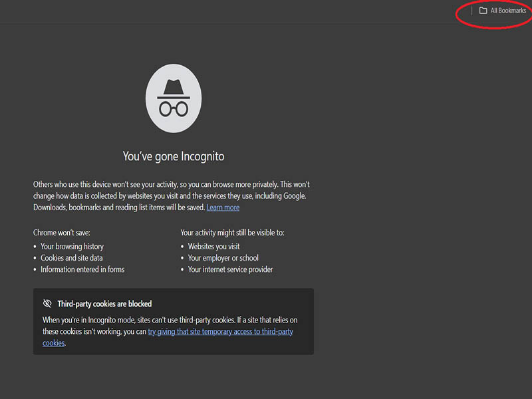Click the "Chrome won't save:" heading

coord(62,233)
